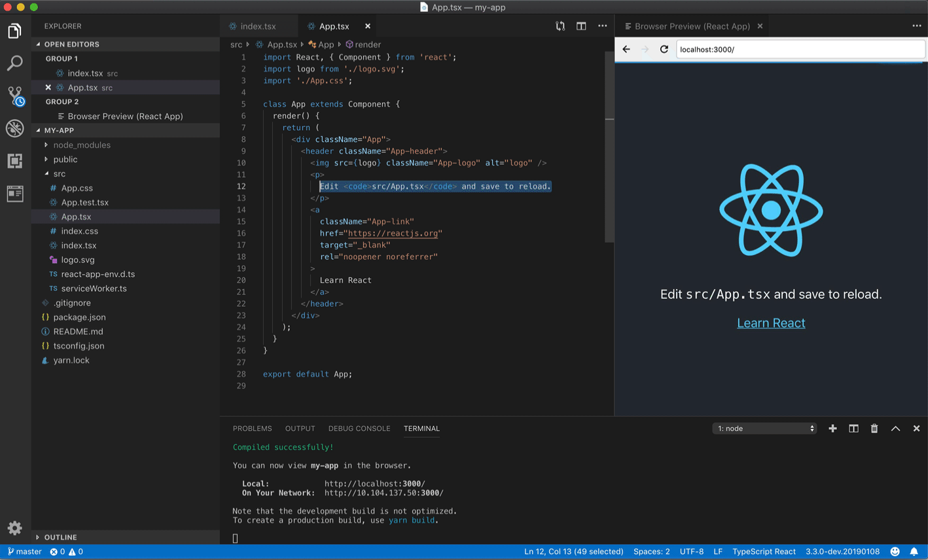Viewport: 928px width, 560px height.
Task: Select the App.tsx editor tab
Action: [x=334, y=26]
